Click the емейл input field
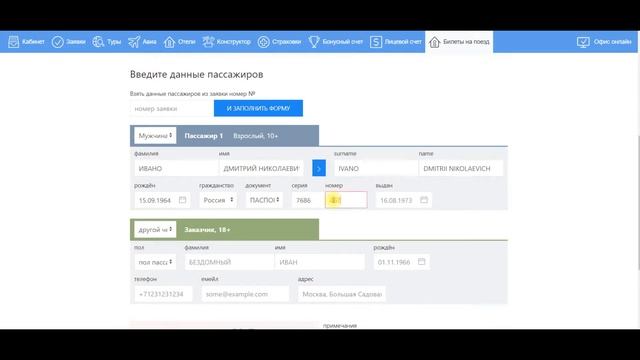Image resolution: width=640 pixels, height=360 pixels. [245, 294]
